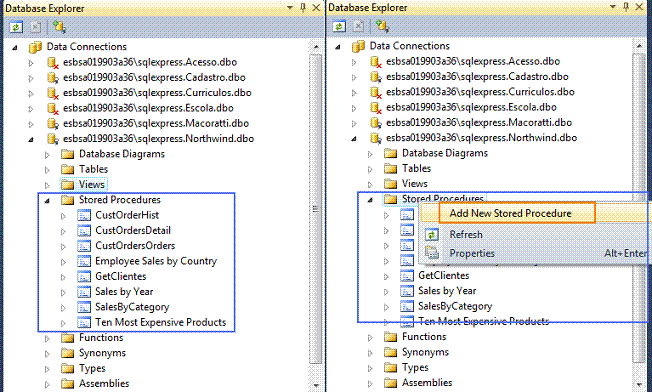This screenshot has width=652, height=392.
Task: Select Cadastro.dbo connection text in right panel
Action: [477, 77]
